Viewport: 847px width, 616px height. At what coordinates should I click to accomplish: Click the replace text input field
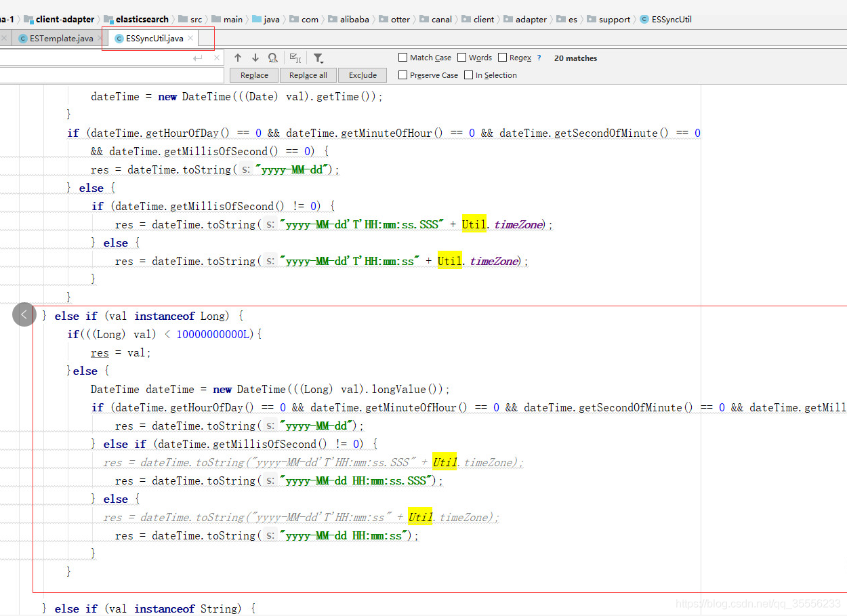pyautogui.click(x=108, y=75)
